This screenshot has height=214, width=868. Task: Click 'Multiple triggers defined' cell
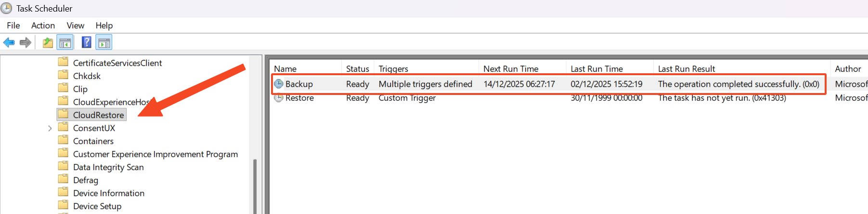pyautogui.click(x=426, y=84)
